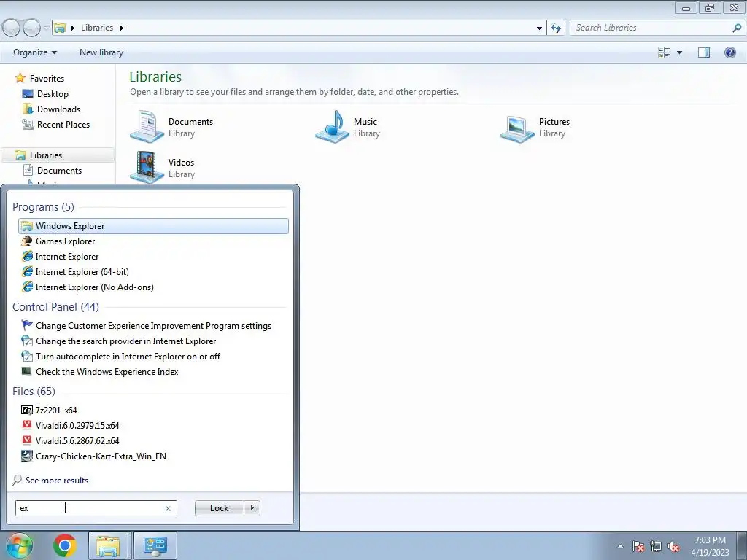Click the Control Panel (44) header
Viewport: 747px width, 560px height.
tap(55, 307)
